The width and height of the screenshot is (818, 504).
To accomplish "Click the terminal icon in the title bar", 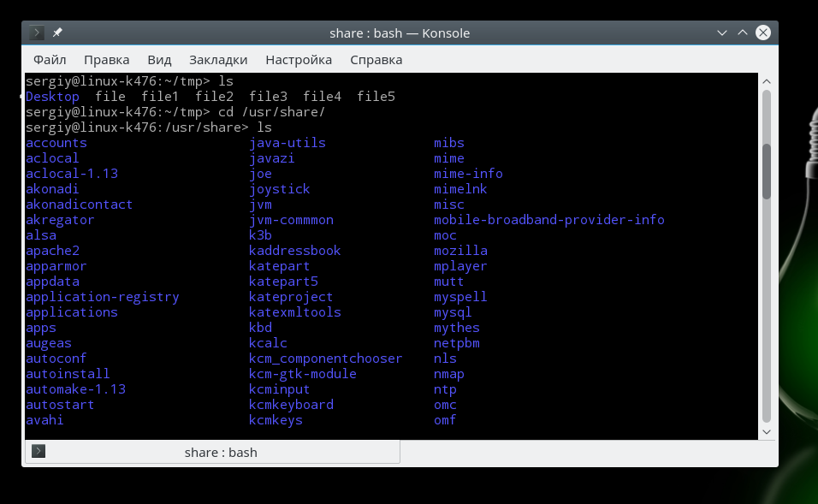I will click(x=37, y=33).
